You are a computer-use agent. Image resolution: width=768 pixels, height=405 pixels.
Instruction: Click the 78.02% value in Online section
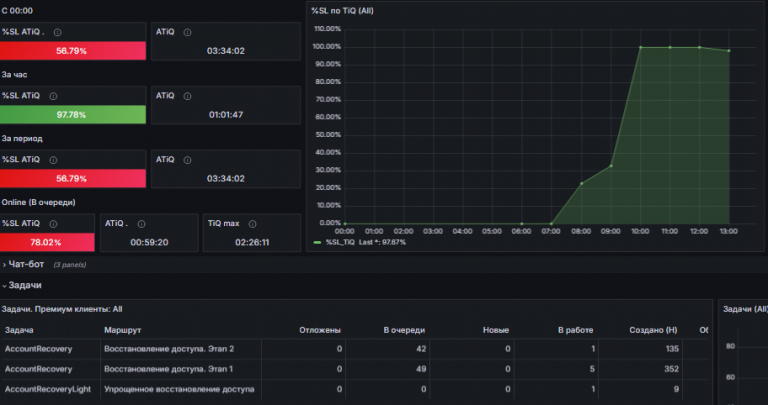(46, 242)
